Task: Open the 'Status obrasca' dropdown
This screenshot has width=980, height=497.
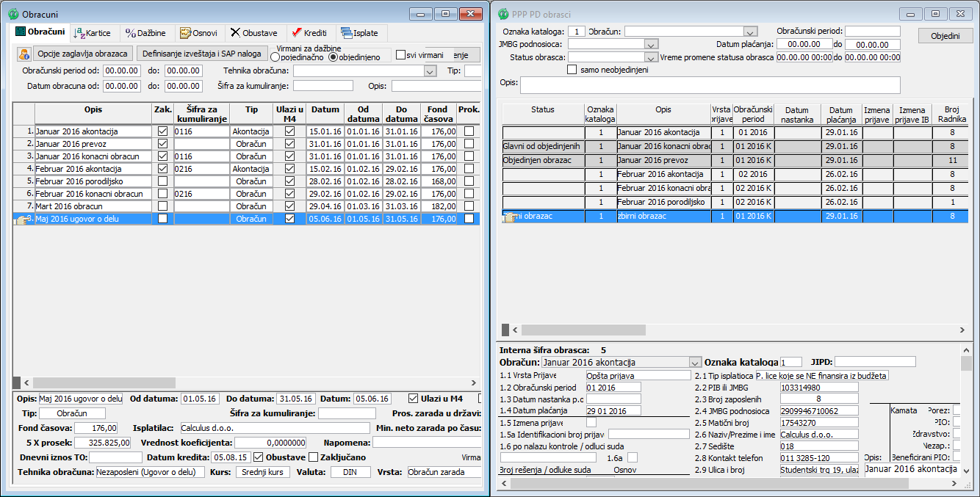Action: (651, 57)
